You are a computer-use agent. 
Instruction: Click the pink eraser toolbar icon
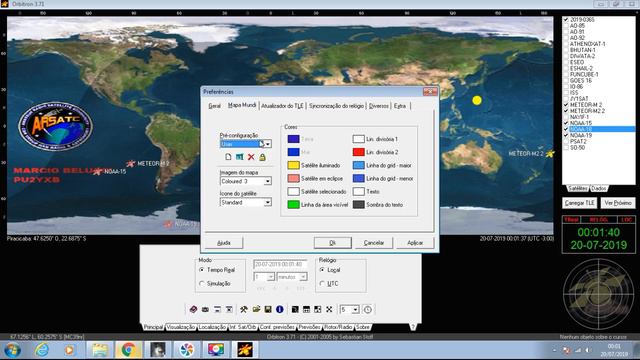[x=193, y=309]
